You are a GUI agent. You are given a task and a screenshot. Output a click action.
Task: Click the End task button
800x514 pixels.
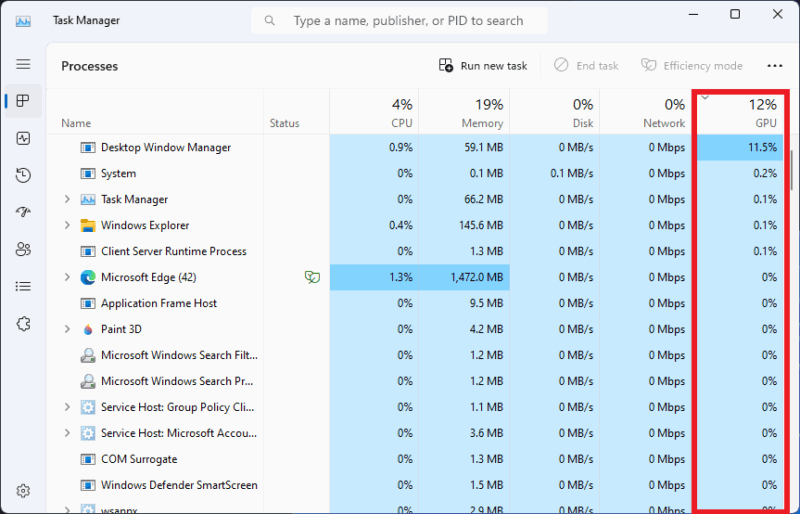click(x=586, y=66)
